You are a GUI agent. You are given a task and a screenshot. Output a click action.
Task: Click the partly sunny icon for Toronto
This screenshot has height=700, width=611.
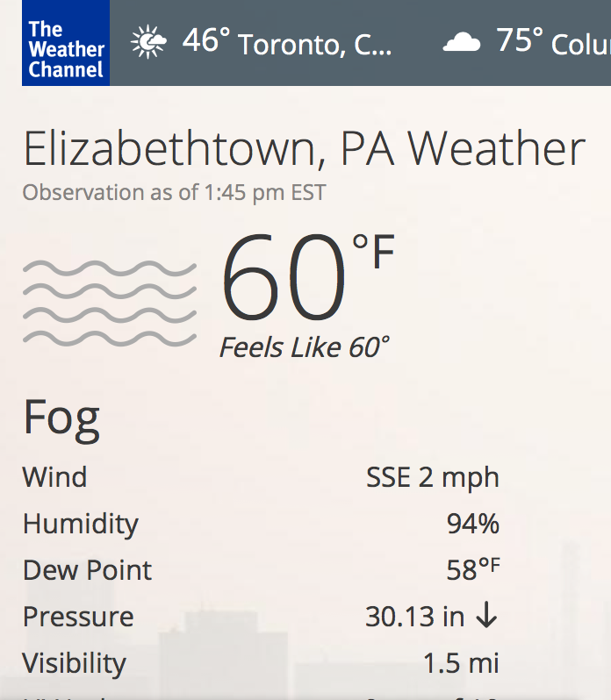point(149,42)
